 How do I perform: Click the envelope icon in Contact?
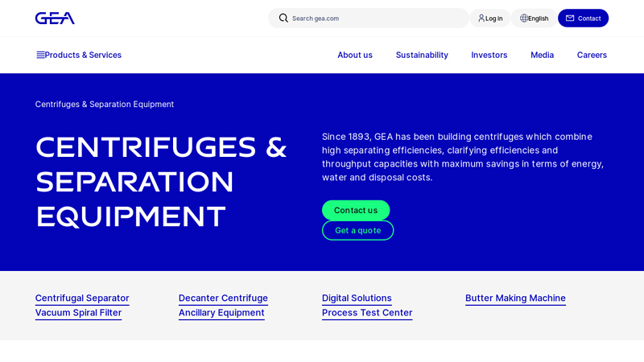click(570, 18)
